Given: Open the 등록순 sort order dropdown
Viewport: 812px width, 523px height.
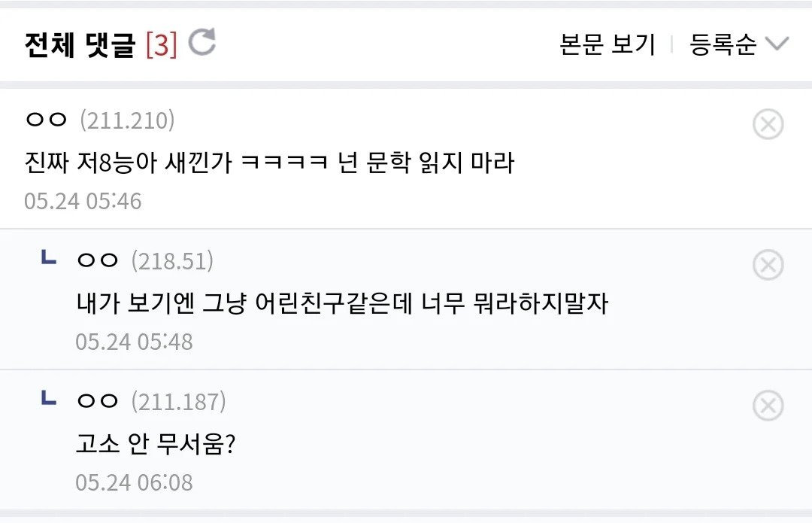Looking at the screenshot, I should tap(723, 45).
